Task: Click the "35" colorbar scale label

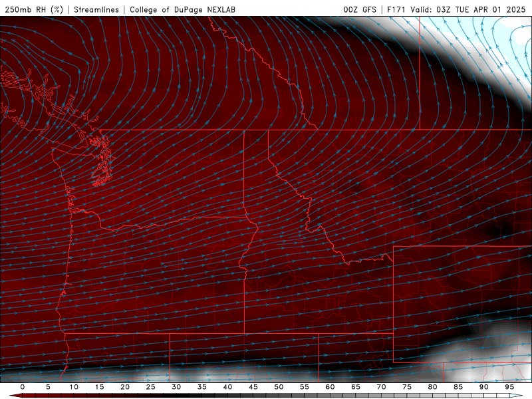Action: (202, 387)
